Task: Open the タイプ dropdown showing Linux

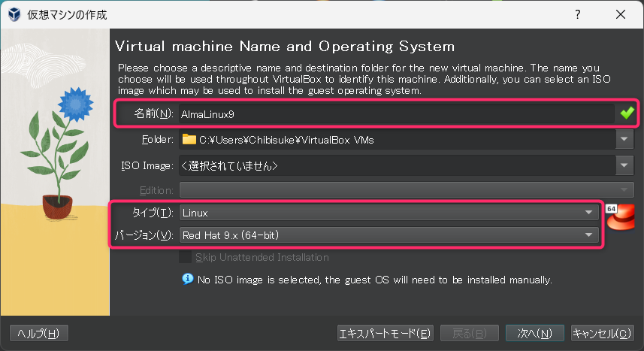Action: 387,213
